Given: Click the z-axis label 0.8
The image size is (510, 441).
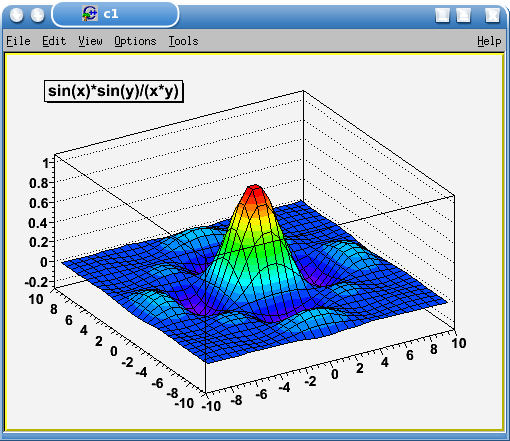Looking at the screenshot, I should pyautogui.click(x=39, y=183).
